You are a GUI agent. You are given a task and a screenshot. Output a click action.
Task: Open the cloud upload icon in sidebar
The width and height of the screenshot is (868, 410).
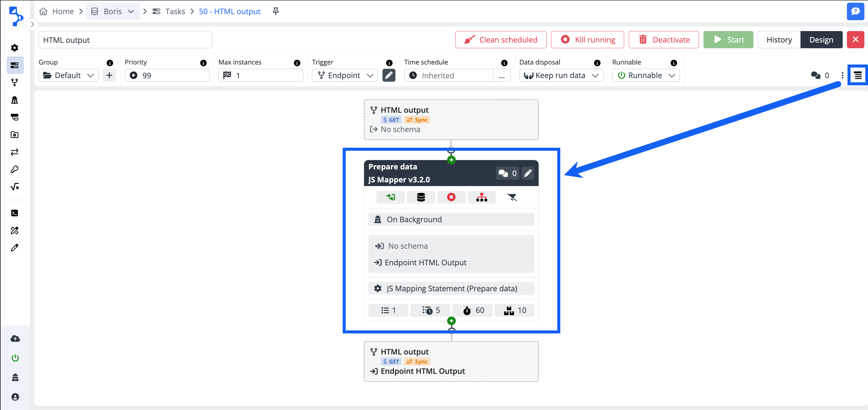[x=15, y=339]
